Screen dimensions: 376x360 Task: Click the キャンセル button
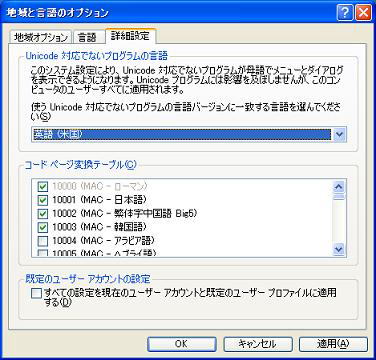(257, 344)
